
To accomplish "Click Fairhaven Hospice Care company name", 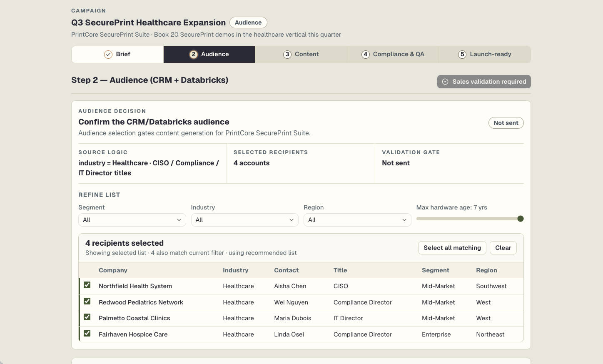I will tap(133, 334).
